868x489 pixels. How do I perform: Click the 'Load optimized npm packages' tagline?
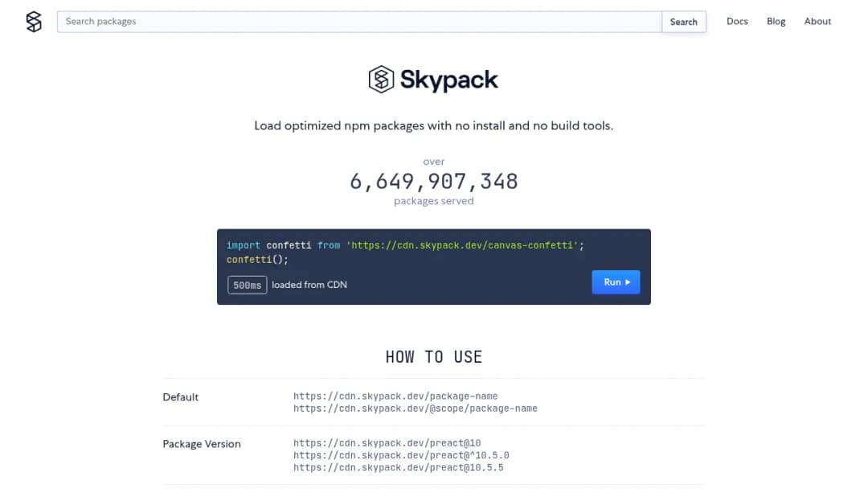(x=434, y=125)
